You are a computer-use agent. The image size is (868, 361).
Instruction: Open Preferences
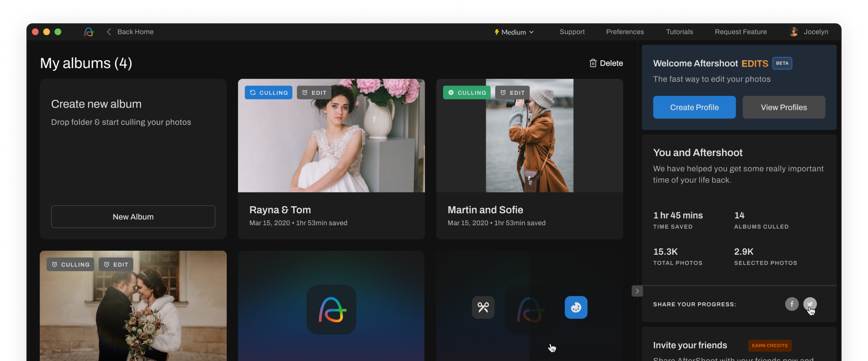[x=625, y=32]
